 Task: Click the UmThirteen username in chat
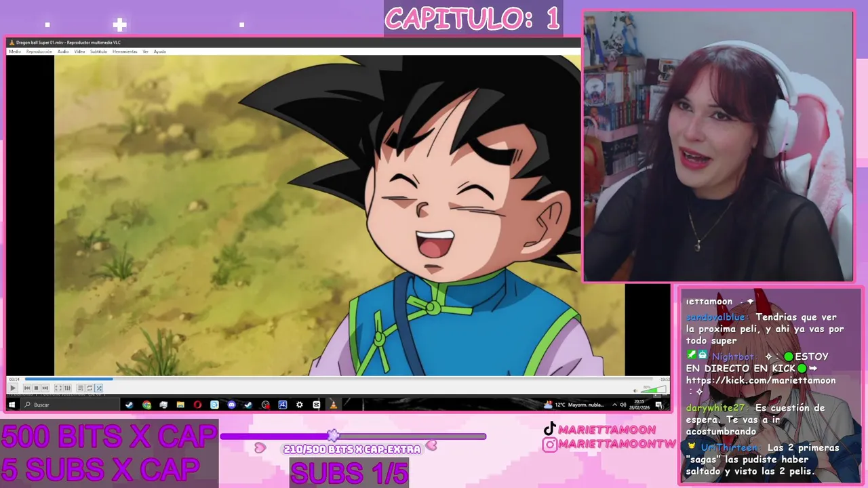730,448
